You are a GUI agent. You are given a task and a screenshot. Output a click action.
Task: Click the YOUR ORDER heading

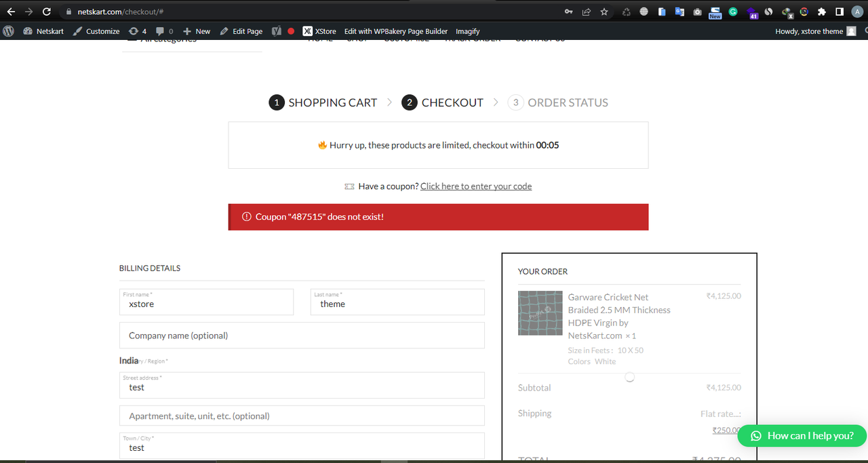(x=542, y=271)
